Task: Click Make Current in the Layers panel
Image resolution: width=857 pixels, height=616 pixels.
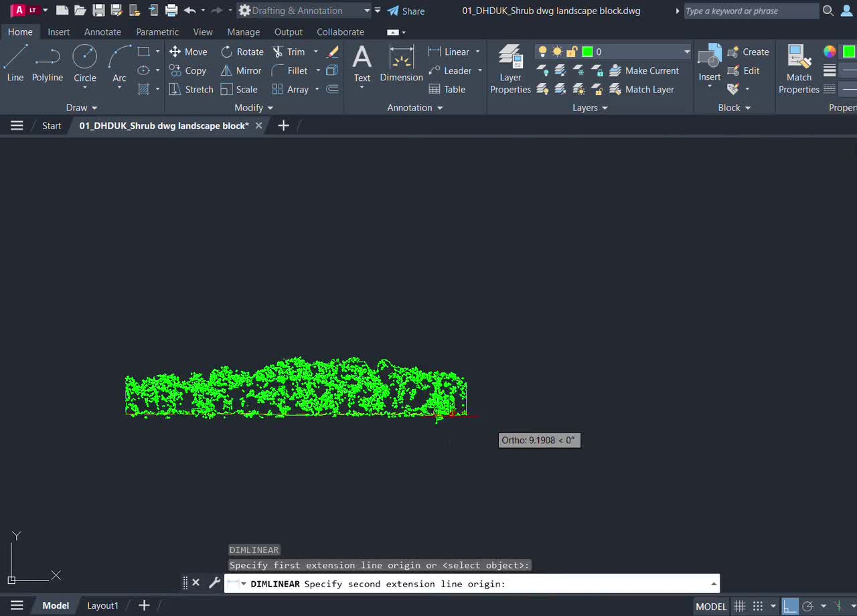Action: pyautogui.click(x=645, y=70)
